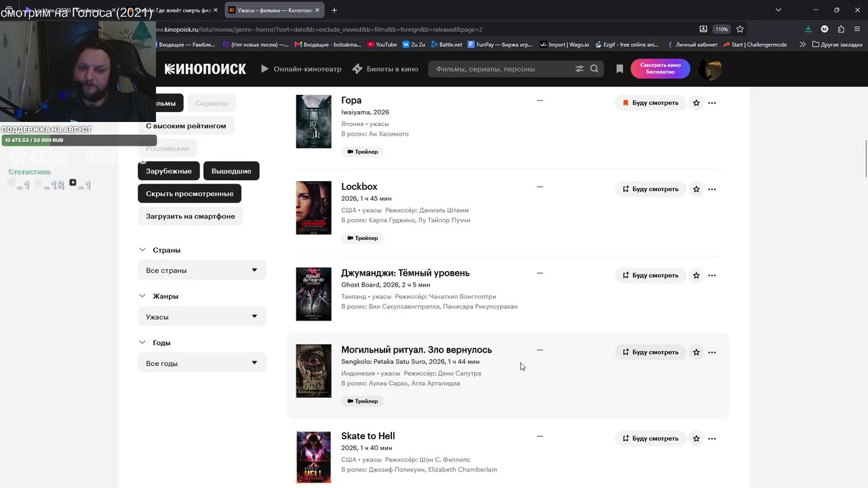Play the trailer for Гора
Image resolution: width=868 pixels, height=488 pixels.
tap(362, 152)
